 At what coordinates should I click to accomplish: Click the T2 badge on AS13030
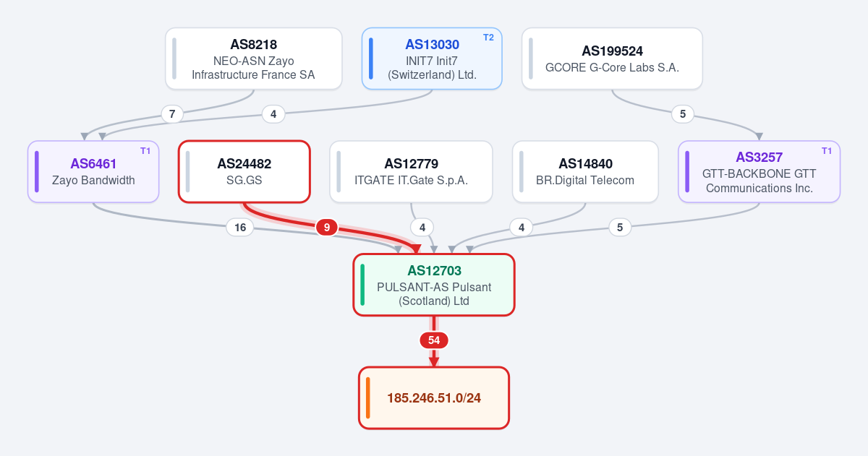pyautogui.click(x=488, y=38)
